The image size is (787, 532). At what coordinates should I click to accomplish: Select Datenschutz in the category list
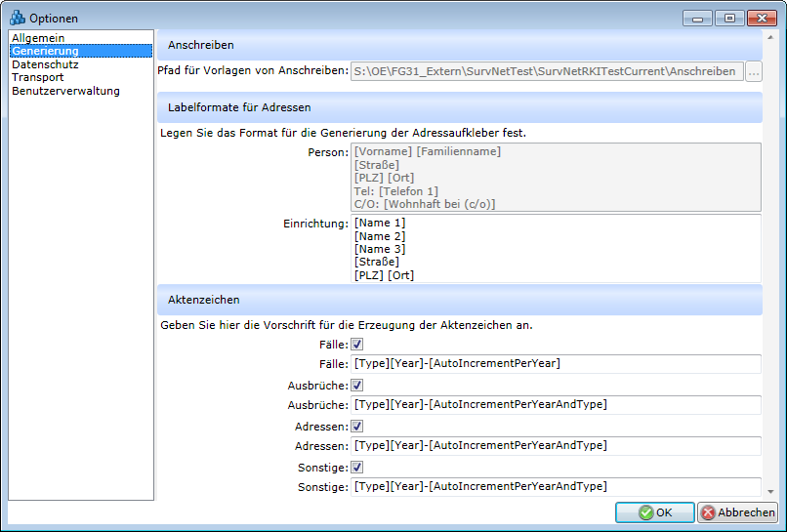(x=45, y=64)
